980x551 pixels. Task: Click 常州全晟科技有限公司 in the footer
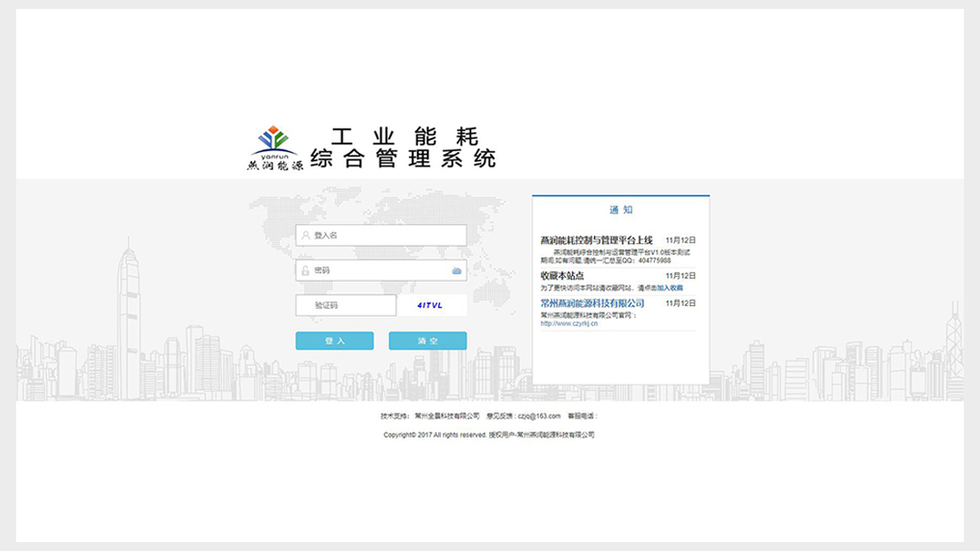click(447, 416)
